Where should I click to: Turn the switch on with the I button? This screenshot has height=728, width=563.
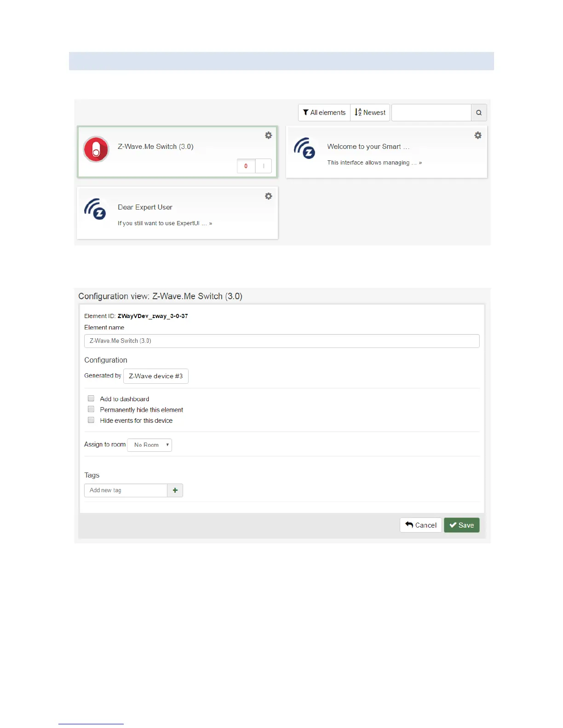coord(264,166)
